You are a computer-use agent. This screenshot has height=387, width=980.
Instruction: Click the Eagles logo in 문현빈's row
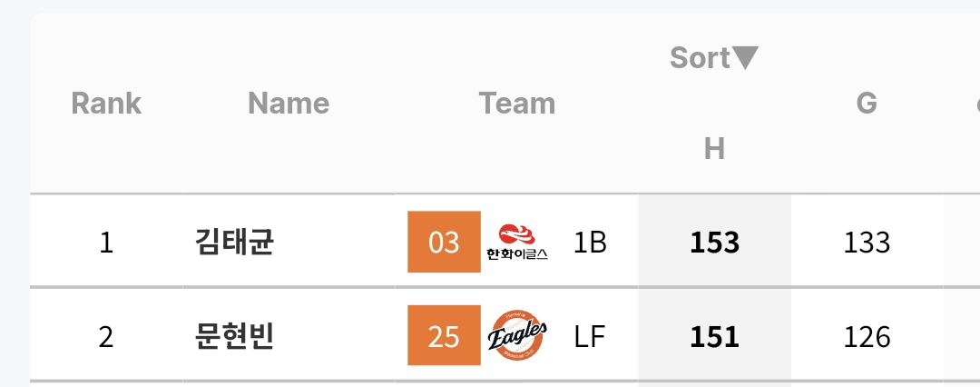click(518, 336)
